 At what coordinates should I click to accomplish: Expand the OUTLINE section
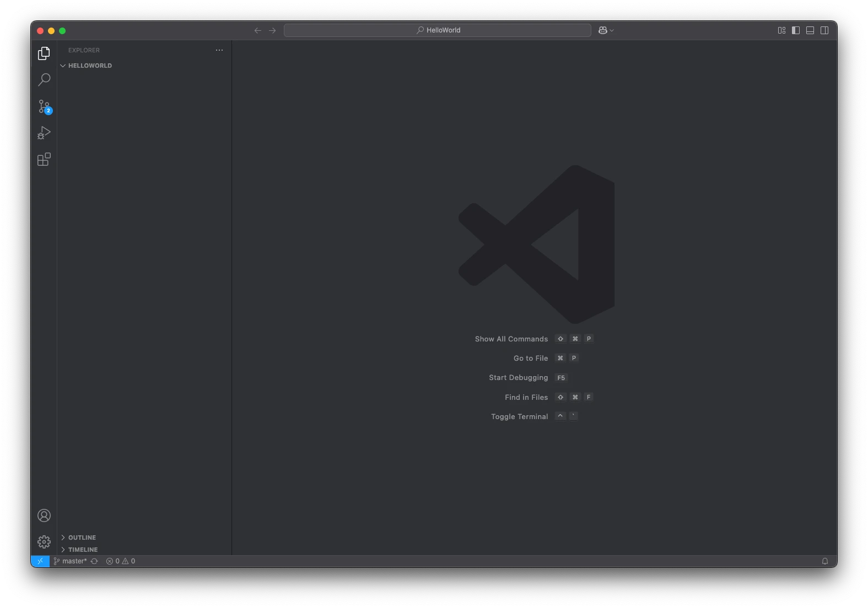point(82,538)
